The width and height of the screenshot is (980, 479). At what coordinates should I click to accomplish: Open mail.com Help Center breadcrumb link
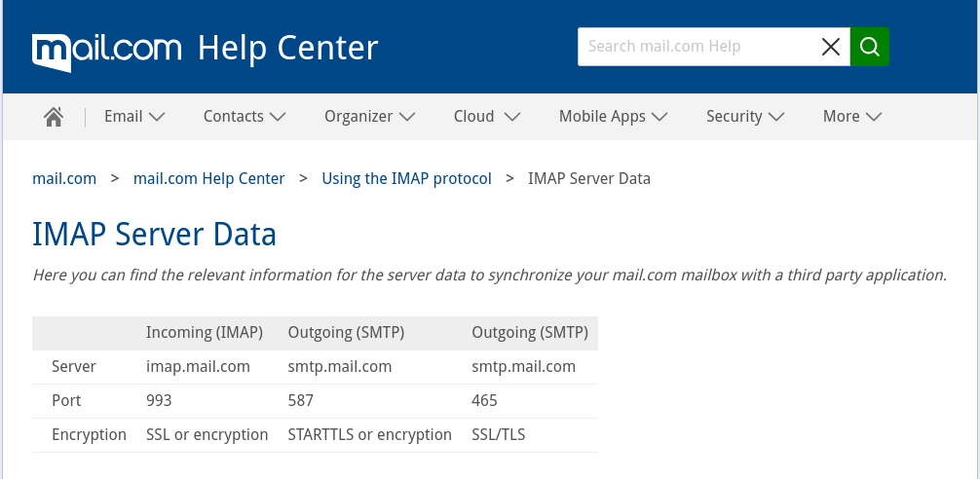coord(209,178)
